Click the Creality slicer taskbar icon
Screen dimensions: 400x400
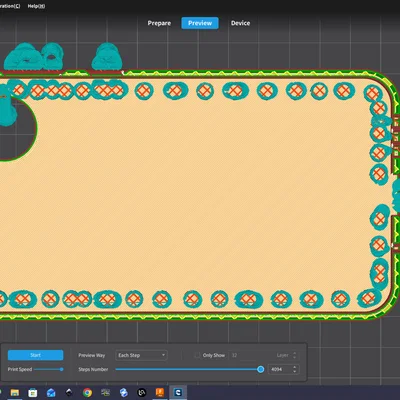click(178, 392)
